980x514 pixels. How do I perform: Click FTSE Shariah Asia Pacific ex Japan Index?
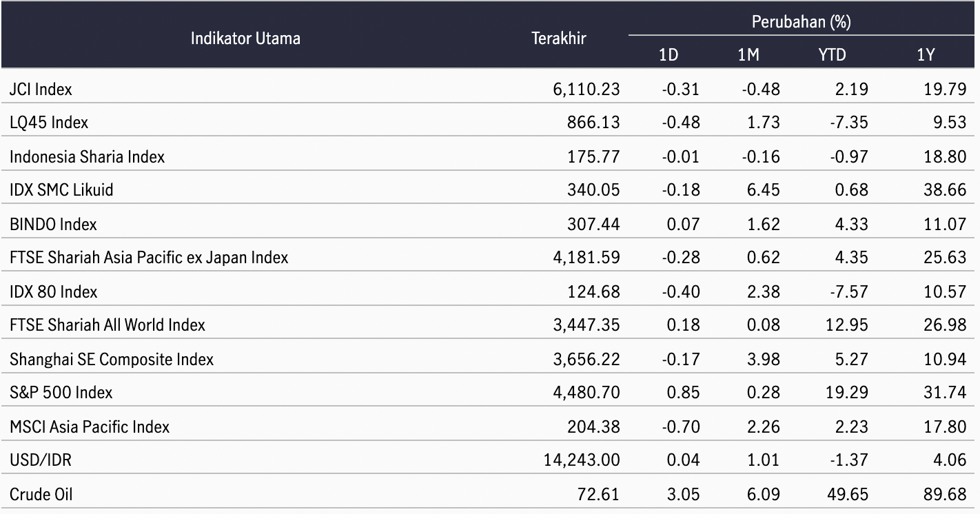click(149, 258)
